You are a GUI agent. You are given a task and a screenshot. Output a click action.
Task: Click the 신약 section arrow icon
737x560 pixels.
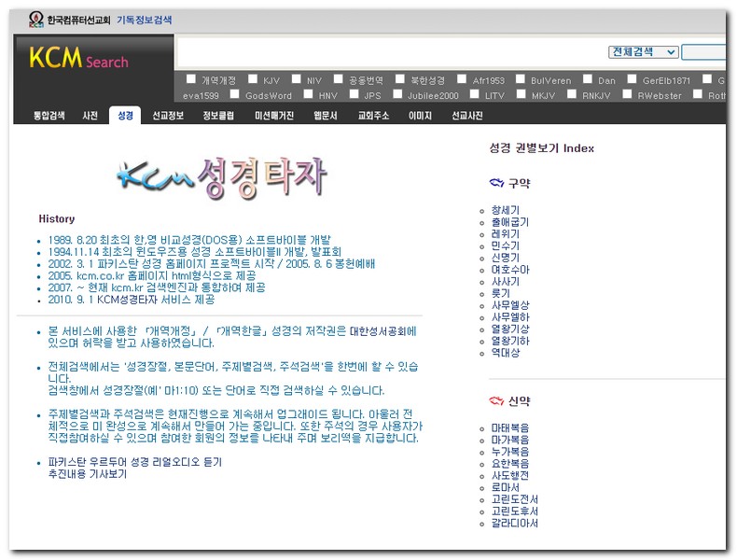point(496,401)
